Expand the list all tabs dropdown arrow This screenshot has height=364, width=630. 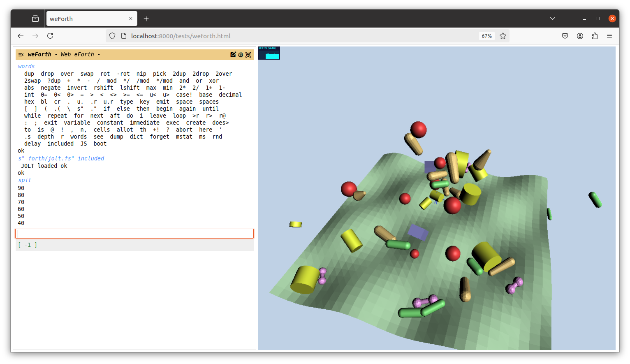553,19
